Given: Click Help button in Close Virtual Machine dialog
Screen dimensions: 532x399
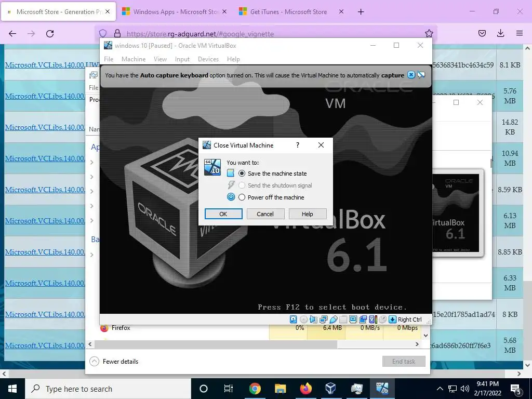Looking at the screenshot, I should [308, 214].
